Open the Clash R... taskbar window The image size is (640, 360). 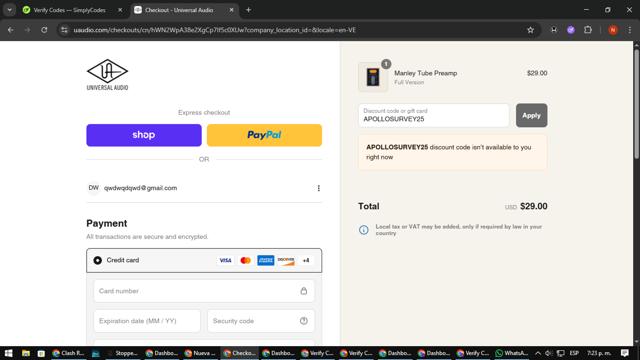point(68,353)
